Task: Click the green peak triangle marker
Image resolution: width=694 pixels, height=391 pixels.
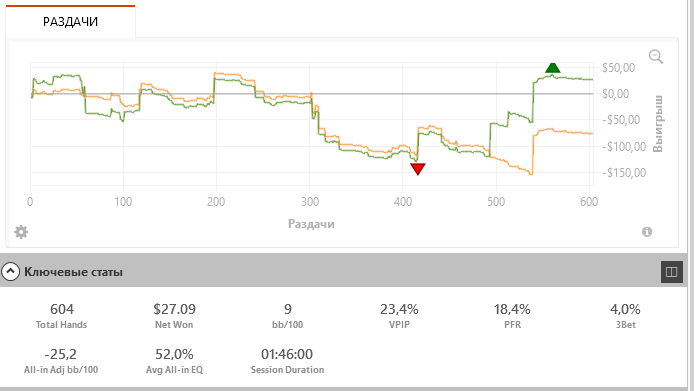Action: tap(553, 67)
